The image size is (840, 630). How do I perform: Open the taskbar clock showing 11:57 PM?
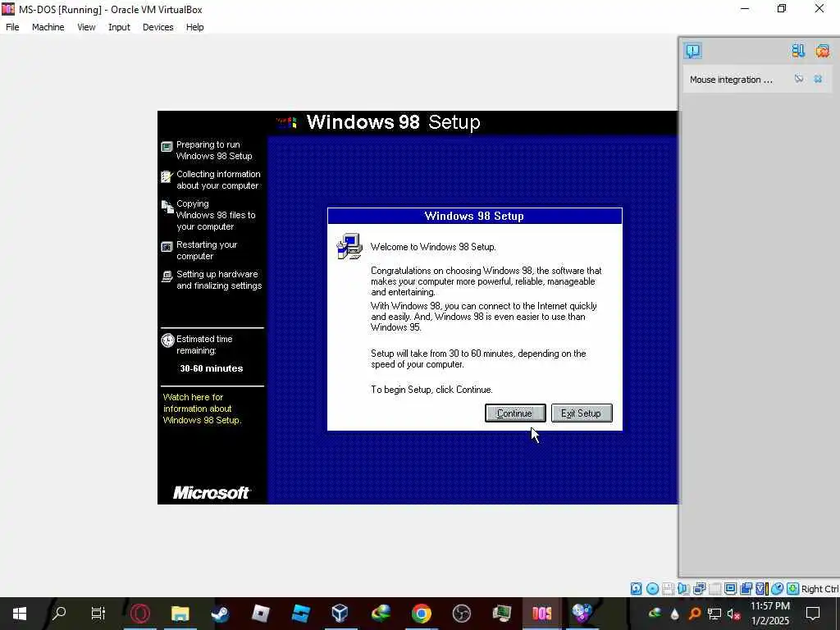coord(769,614)
